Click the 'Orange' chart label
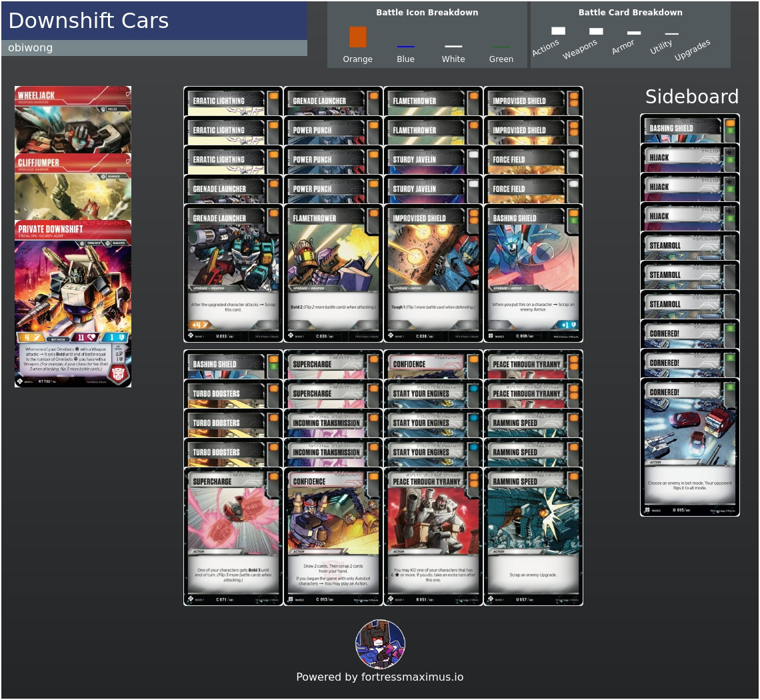Viewport: 760px width, 700px height. point(358,59)
